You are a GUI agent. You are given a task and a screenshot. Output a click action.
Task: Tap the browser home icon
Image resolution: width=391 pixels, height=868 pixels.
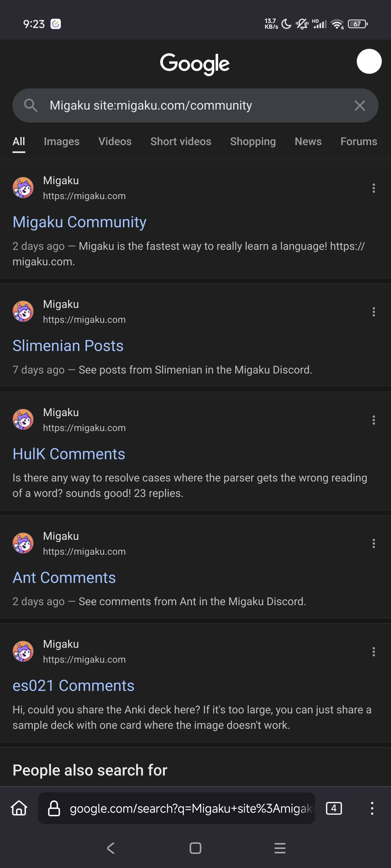[x=19, y=808]
